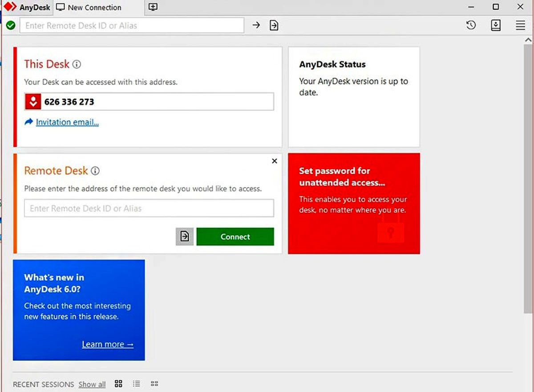Click the green Connect button
Screen dimensions: 534x392
coord(235,237)
